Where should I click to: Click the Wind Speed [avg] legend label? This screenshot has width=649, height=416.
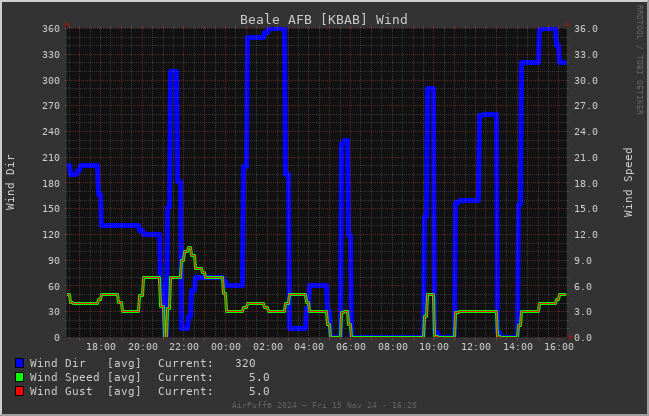(85, 378)
